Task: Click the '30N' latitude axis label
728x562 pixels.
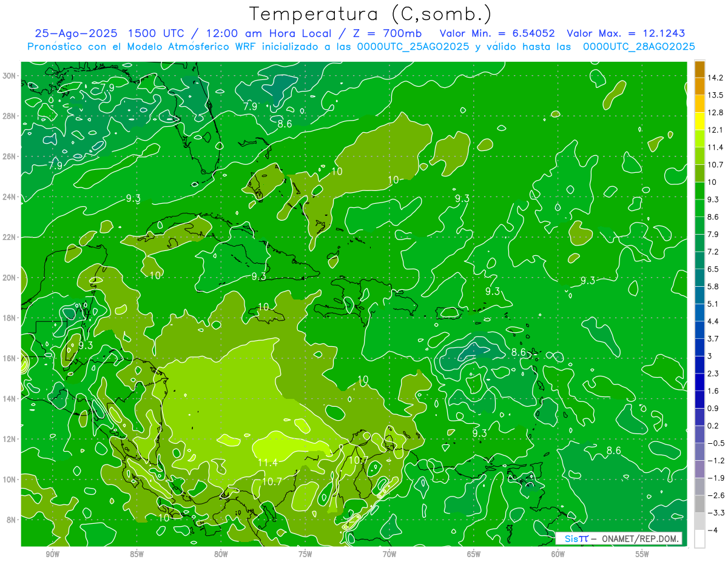Action: click(x=9, y=76)
